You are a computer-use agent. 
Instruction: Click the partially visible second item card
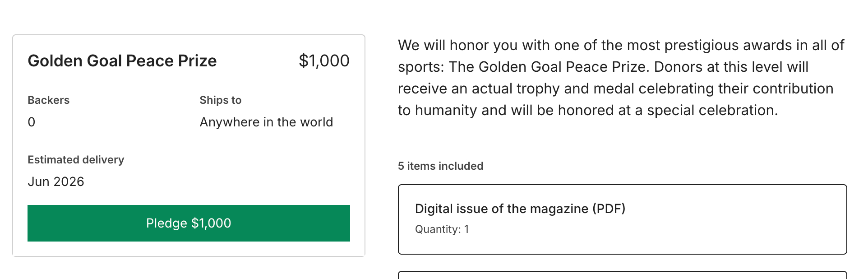[x=622, y=275]
